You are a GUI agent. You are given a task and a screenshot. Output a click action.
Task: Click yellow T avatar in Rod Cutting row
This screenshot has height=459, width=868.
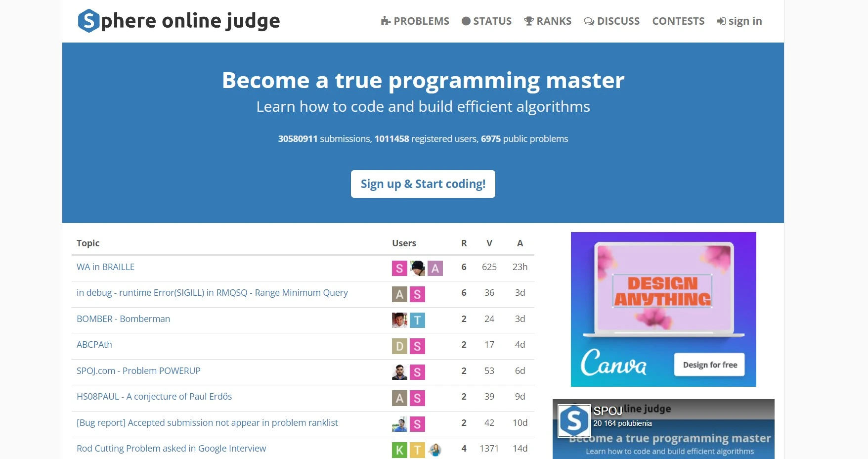(x=417, y=450)
